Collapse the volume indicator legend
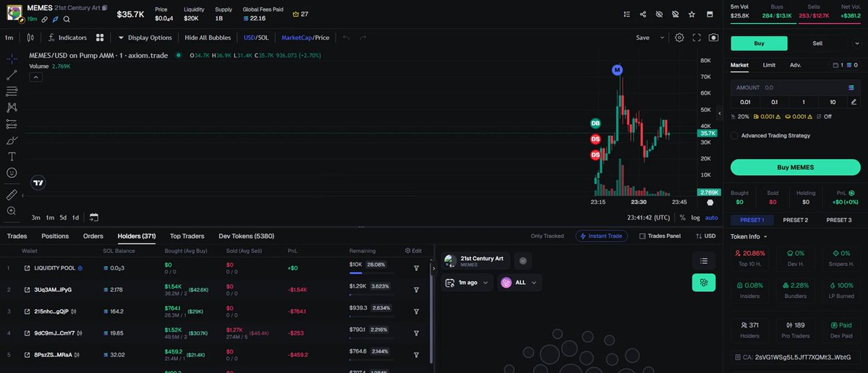The width and height of the screenshot is (868, 373). 35,77
